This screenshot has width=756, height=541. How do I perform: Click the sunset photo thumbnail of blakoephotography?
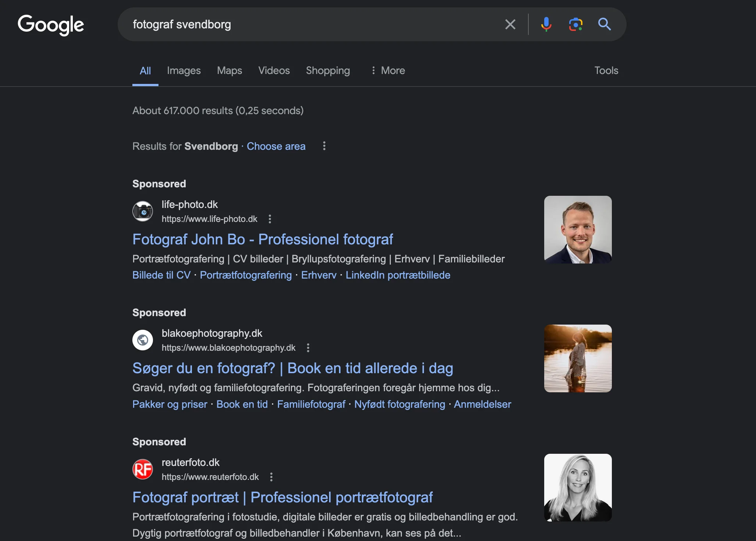point(577,358)
